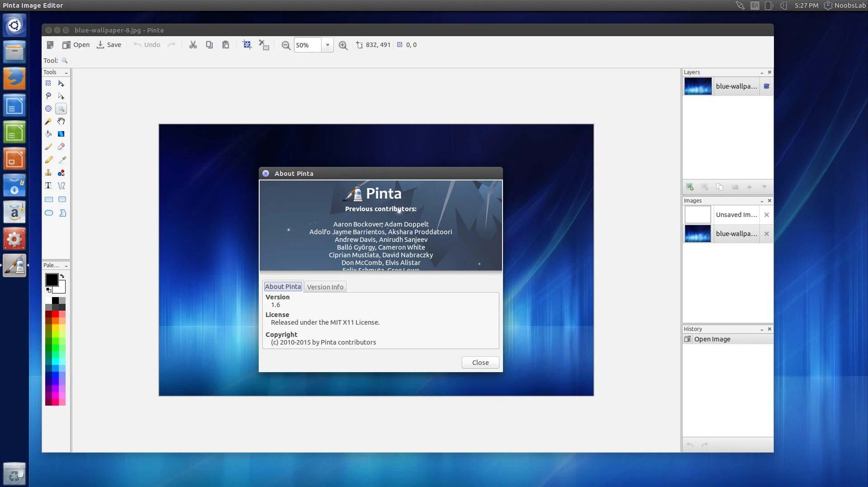Select the Freeform Shape tool

click(62, 213)
